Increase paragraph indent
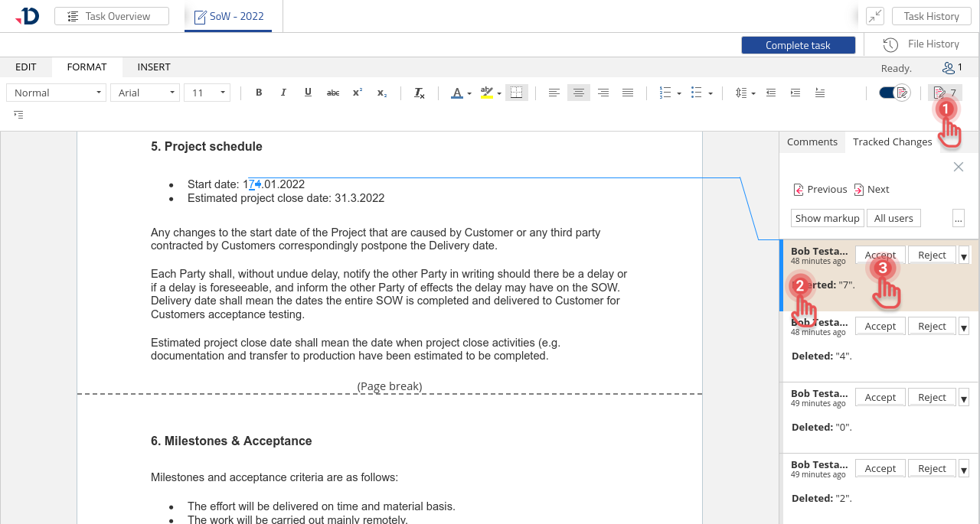The width and height of the screenshot is (980, 524). point(795,93)
